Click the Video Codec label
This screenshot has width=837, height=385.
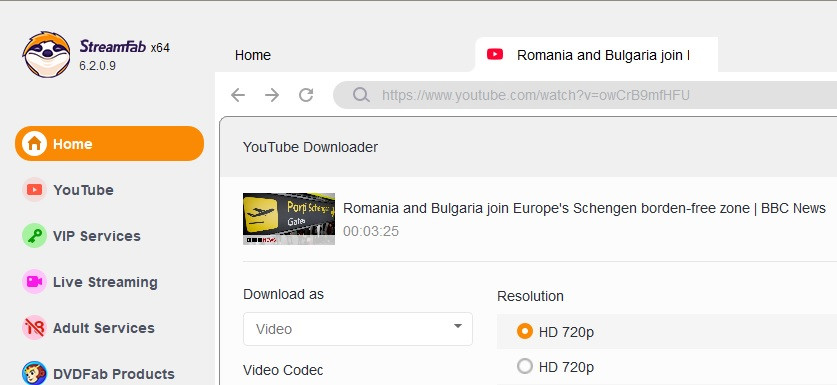click(283, 370)
